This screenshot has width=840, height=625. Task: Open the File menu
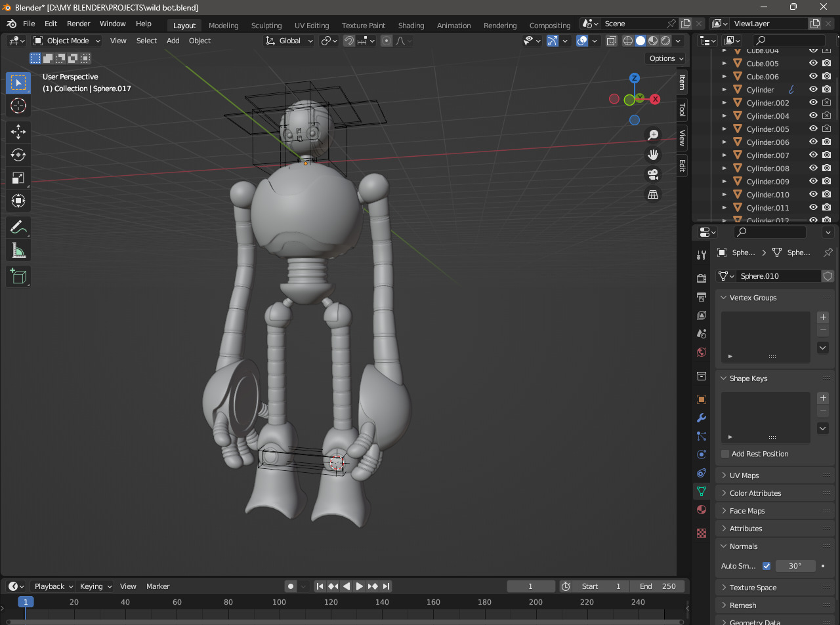pyautogui.click(x=29, y=24)
